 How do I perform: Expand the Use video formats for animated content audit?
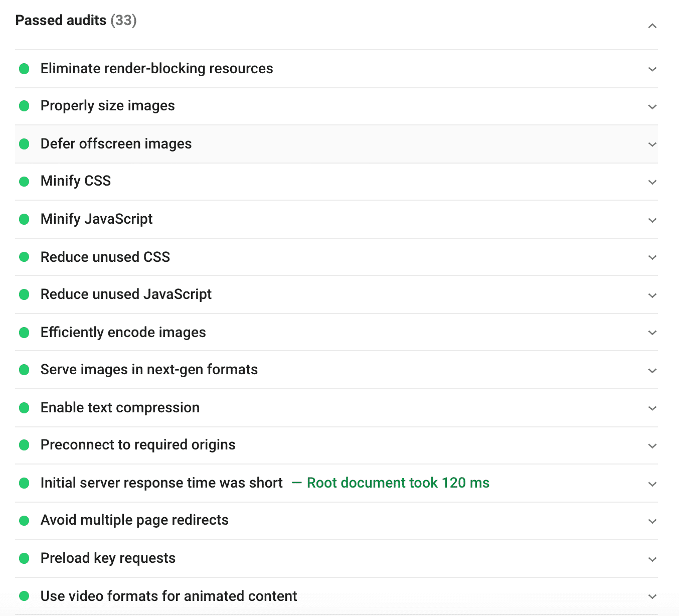pos(652,596)
